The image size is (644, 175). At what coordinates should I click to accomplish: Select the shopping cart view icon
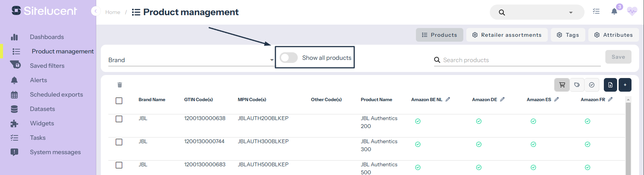(x=562, y=85)
